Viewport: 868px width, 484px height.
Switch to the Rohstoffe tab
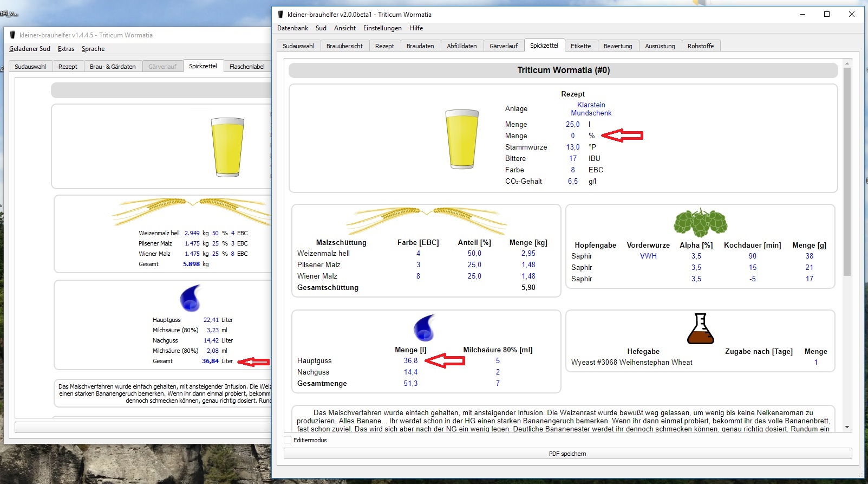(x=700, y=46)
